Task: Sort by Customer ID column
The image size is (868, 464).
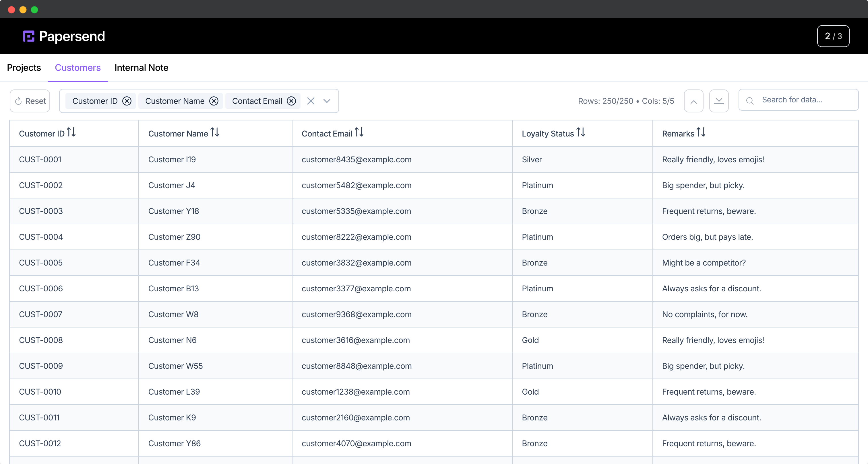Action: pos(71,133)
